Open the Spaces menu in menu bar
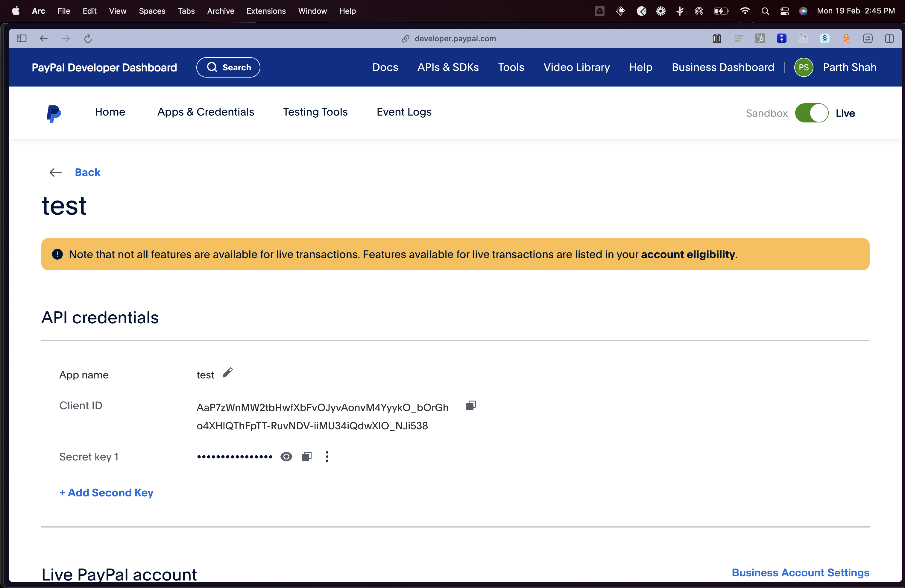The height and width of the screenshot is (588, 905). (x=152, y=11)
